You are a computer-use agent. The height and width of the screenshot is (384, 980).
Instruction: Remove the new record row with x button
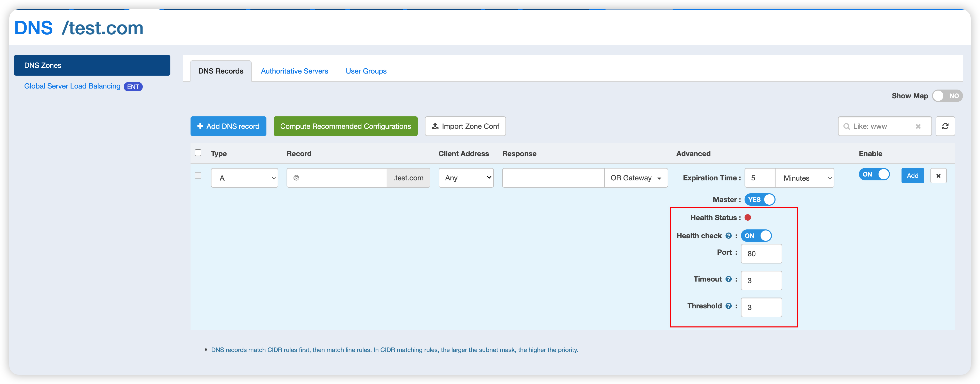tap(938, 176)
